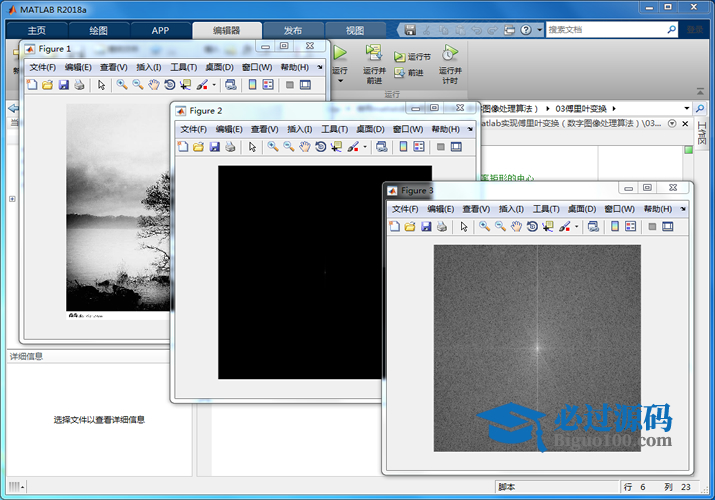Toggle the Edit Plot arrow in Figure 3
Image resolution: width=715 pixels, height=500 pixels.
click(x=464, y=227)
